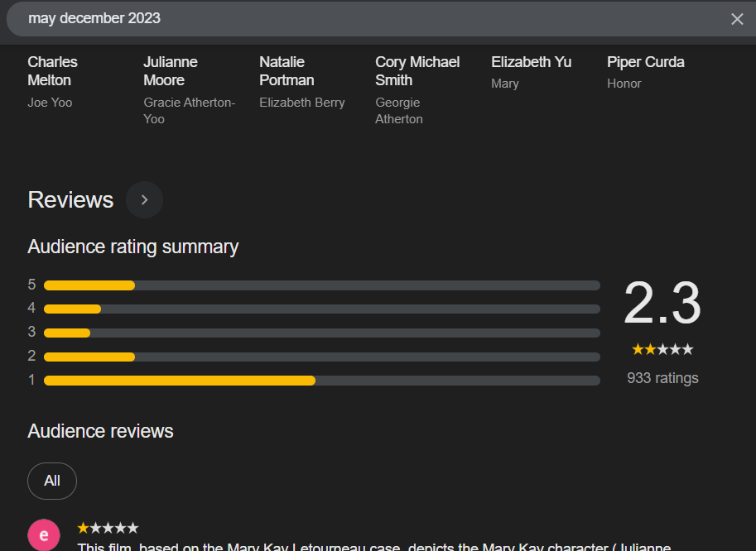Click 'Mary' character name
The width and height of the screenshot is (756, 551).
click(505, 84)
